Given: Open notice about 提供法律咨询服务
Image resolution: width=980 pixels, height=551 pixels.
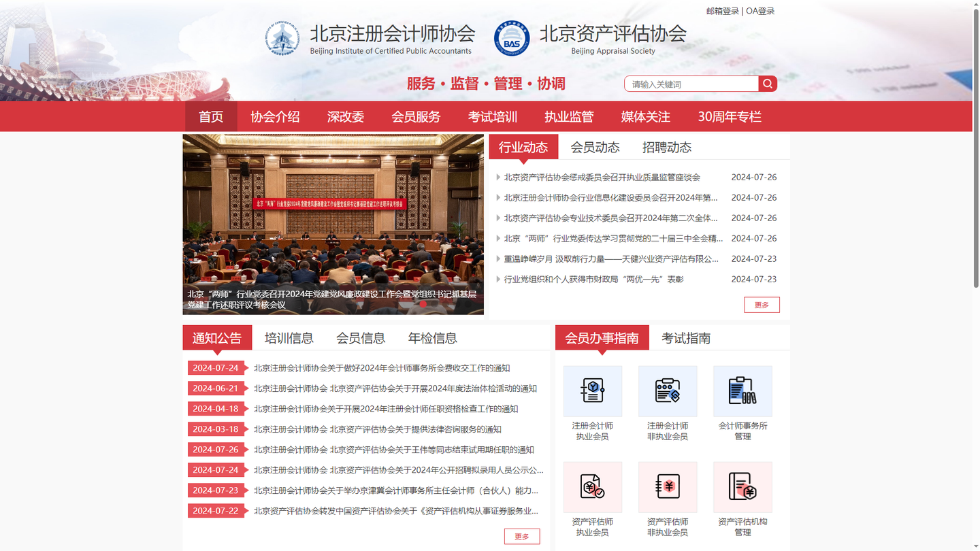Looking at the screenshot, I should (x=378, y=429).
